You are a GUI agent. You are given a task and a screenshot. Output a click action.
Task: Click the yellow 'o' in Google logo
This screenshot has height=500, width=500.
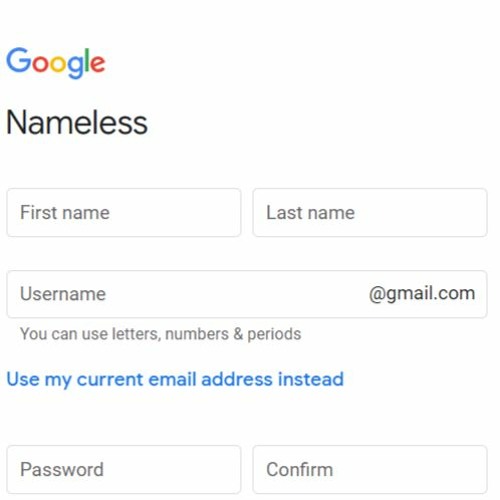point(59,64)
